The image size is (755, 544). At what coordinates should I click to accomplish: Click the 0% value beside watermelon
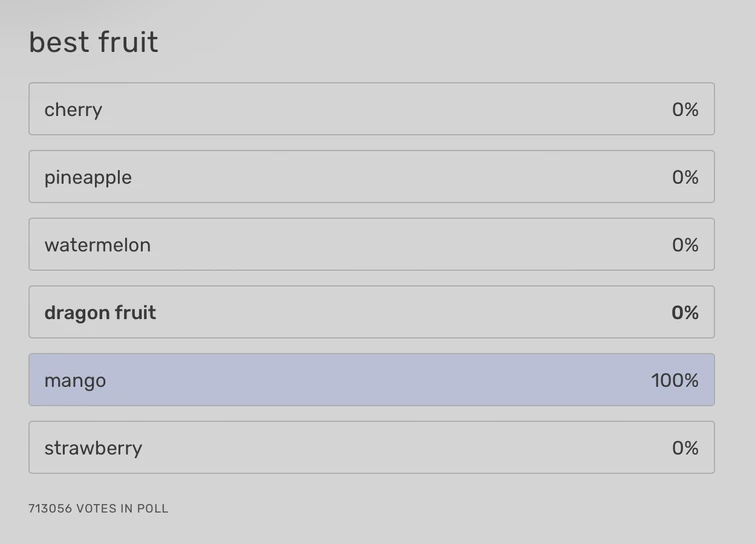pyautogui.click(x=685, y=245)
